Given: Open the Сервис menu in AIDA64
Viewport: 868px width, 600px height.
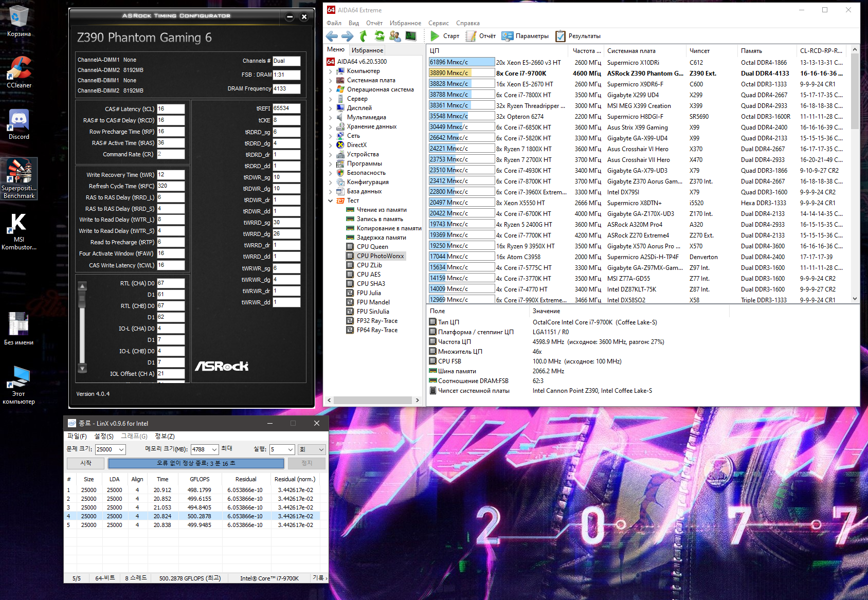Looking at the screenshot, I should coord(439,23).
